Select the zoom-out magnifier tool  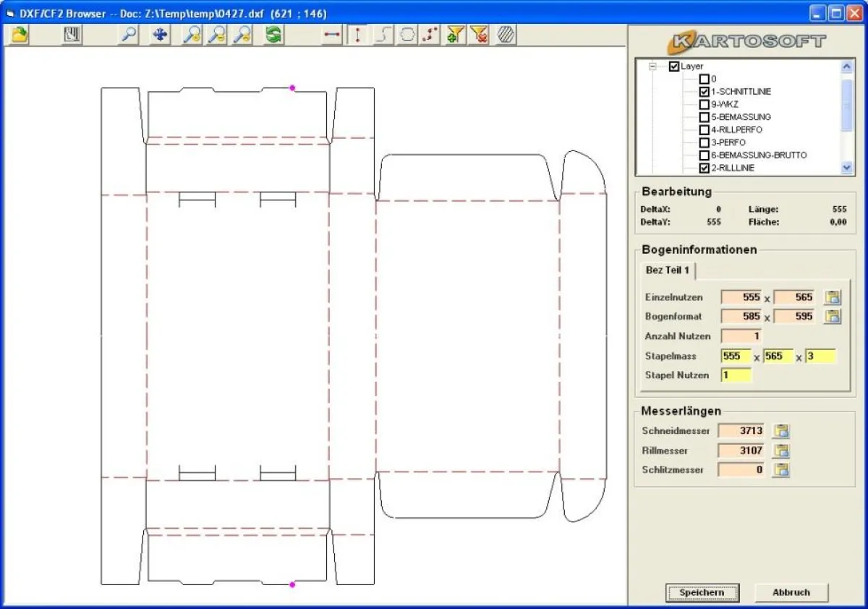(x=216, y=34)
